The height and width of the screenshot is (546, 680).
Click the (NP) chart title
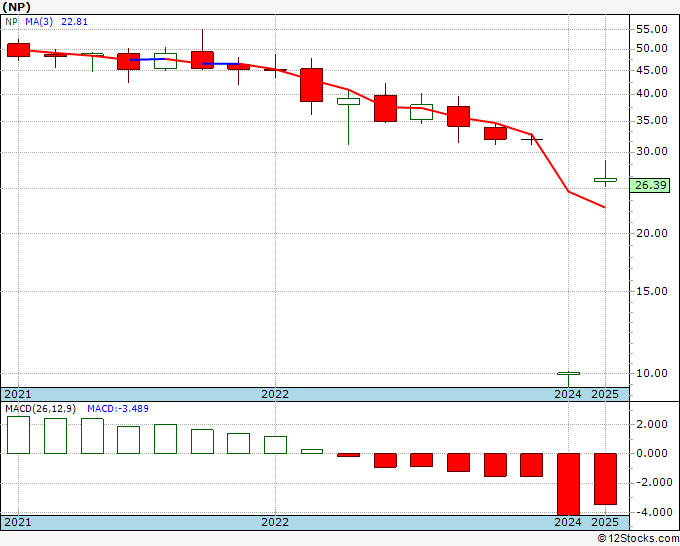tap(16, 7)
